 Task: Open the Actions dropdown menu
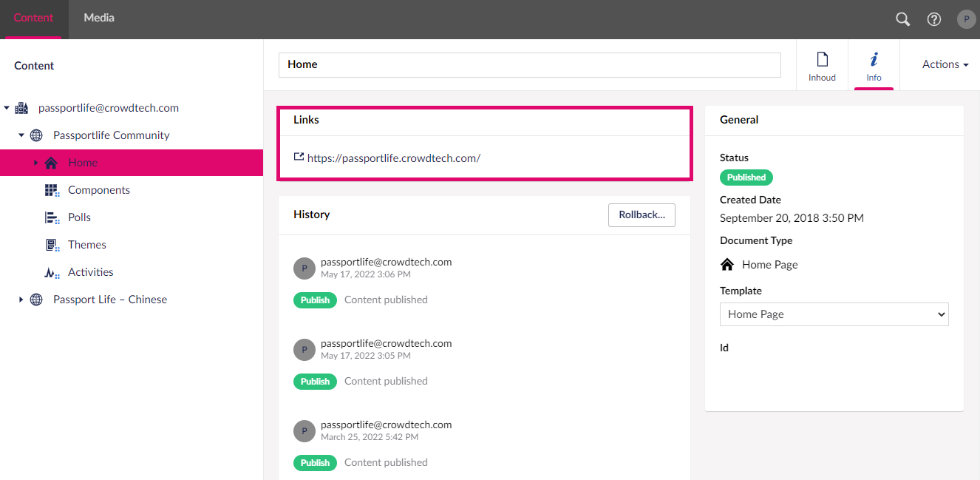[x=945, y=64]
